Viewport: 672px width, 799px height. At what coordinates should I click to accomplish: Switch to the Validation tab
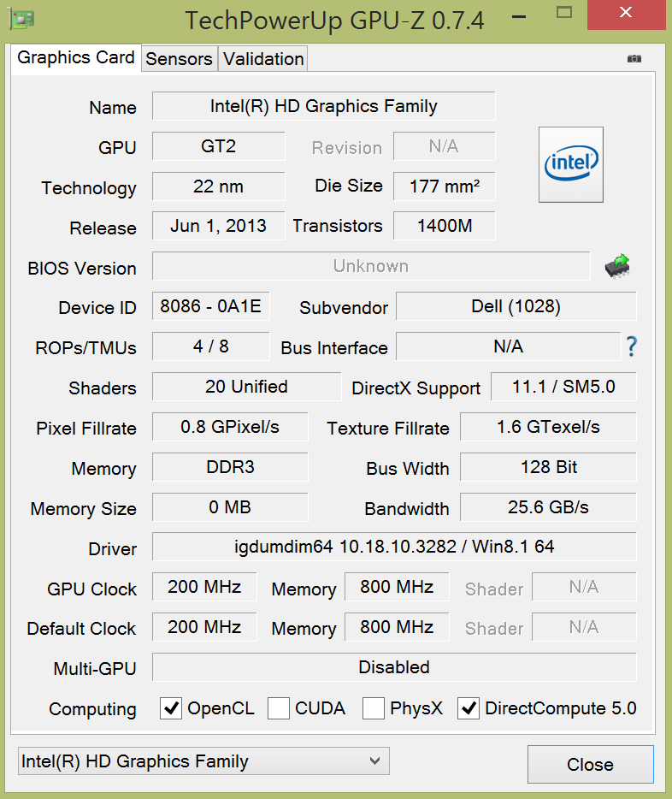pyautogui.click(x=263, y=59)
